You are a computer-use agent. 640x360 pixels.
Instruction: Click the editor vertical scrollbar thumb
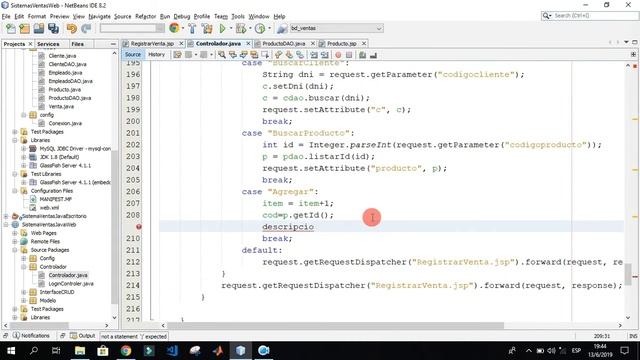pos(628,275)
